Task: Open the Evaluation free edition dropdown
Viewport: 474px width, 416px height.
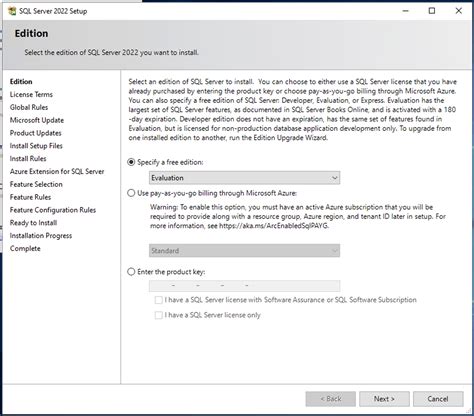Action: point(244,178)
